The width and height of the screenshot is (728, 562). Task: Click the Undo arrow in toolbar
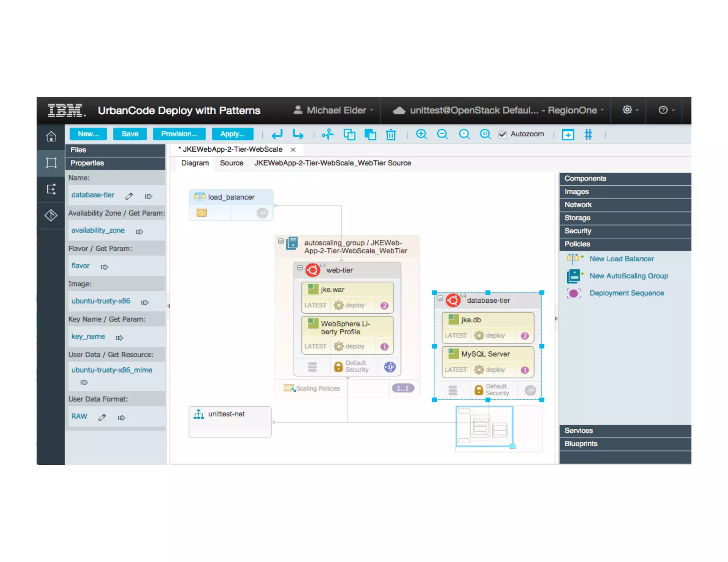tap(277, 134)
